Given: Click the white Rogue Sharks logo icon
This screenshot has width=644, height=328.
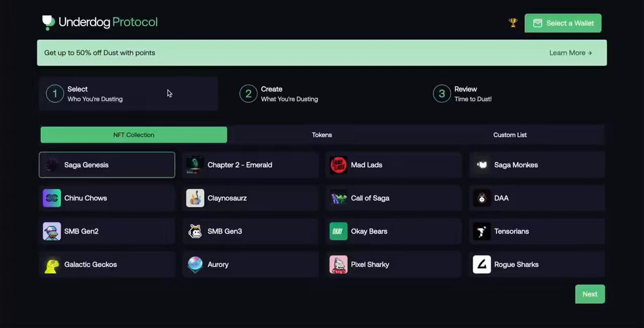Looking at the screenshot, I should tap(482, 265).
